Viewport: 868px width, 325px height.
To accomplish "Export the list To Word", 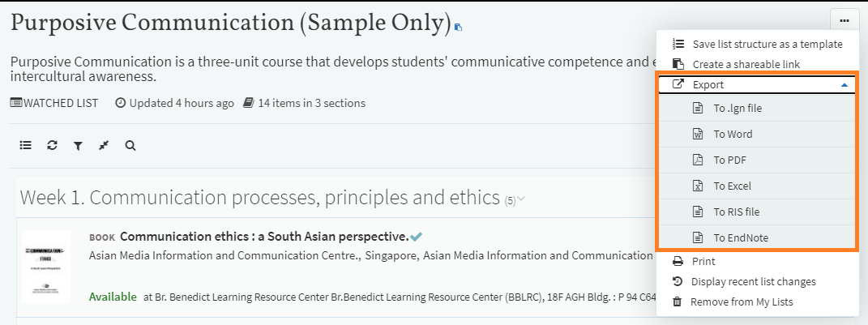I will 733,135.
